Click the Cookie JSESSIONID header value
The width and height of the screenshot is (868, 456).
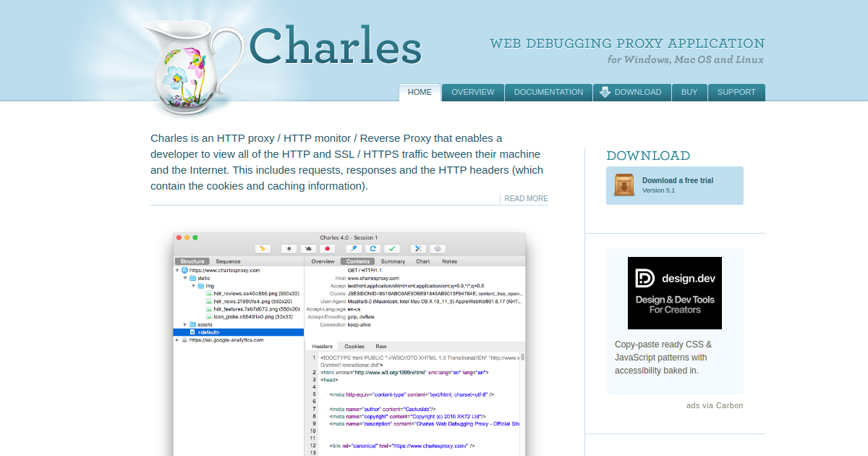pos(435,293)
